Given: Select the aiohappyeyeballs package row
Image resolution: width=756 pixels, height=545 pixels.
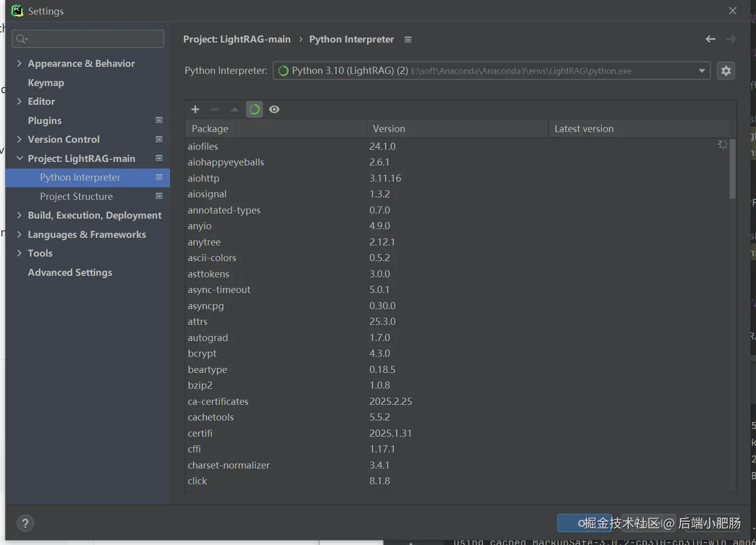Looking at the screenshot, I should point(457,162).
